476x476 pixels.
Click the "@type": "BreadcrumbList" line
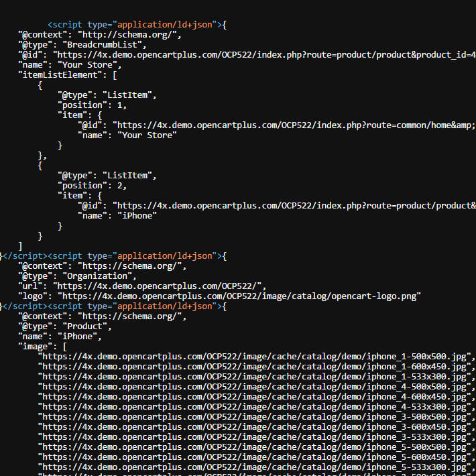(x=82, y=45)
